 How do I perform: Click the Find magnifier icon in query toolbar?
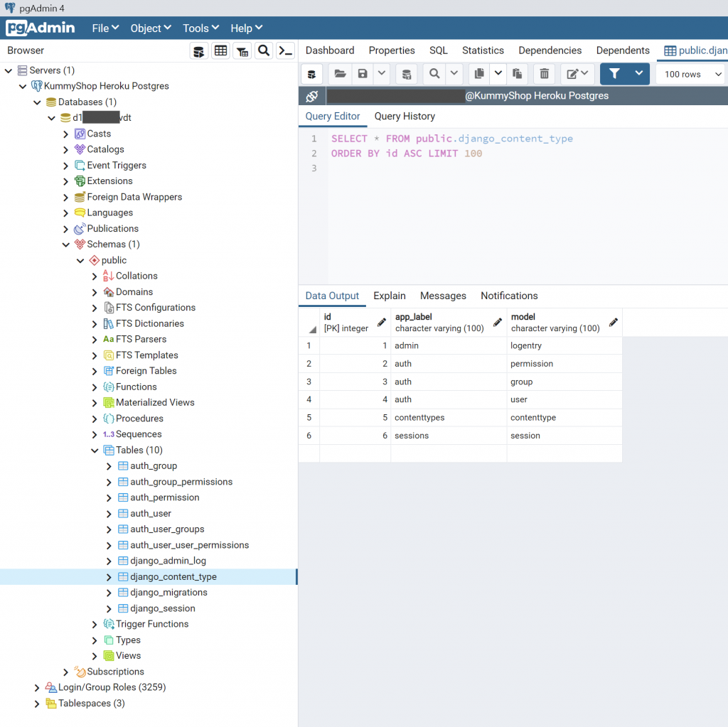pos(434,74)
